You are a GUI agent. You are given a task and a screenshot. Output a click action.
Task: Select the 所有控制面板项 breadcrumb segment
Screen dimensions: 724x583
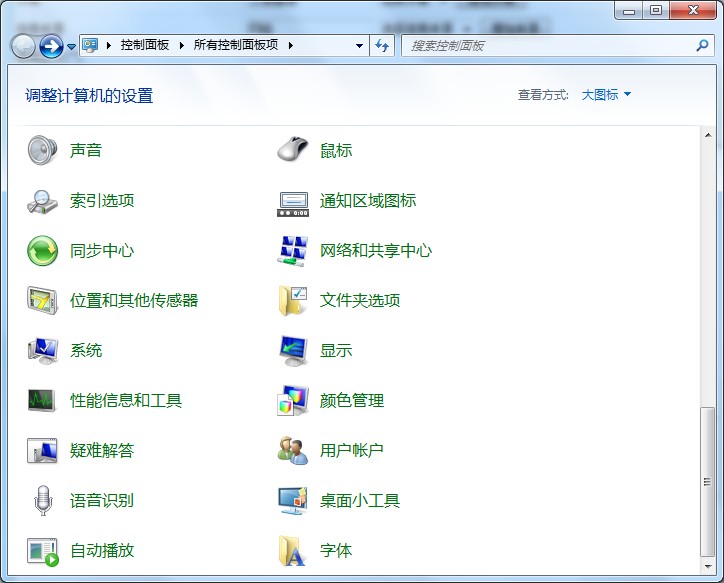pos(235,45)
